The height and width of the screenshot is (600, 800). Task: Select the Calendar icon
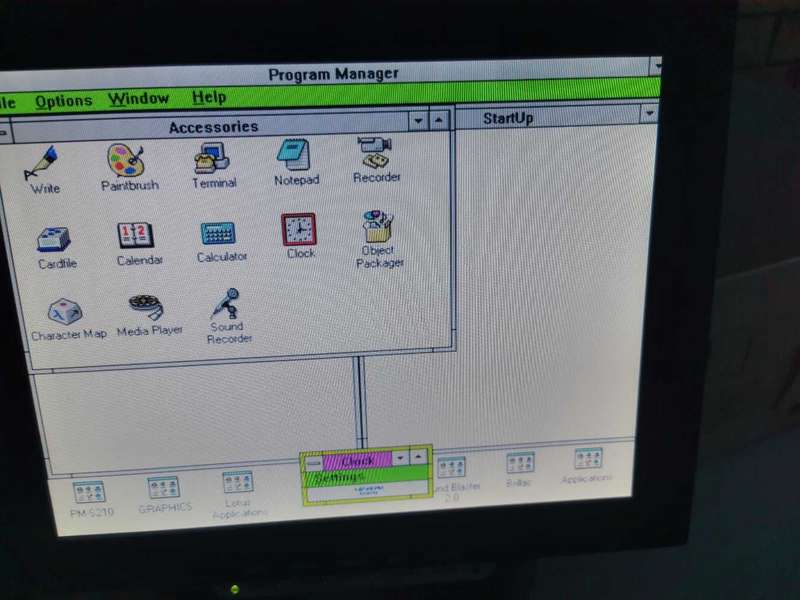136,236
